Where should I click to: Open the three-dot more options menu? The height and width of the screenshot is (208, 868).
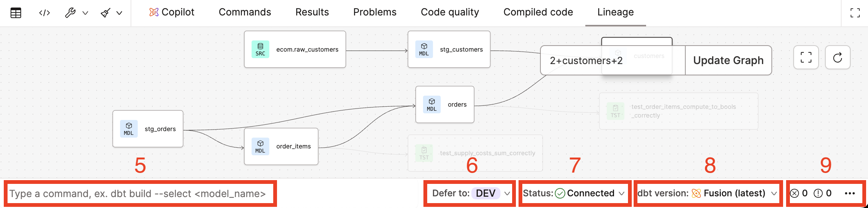[850, 193]
